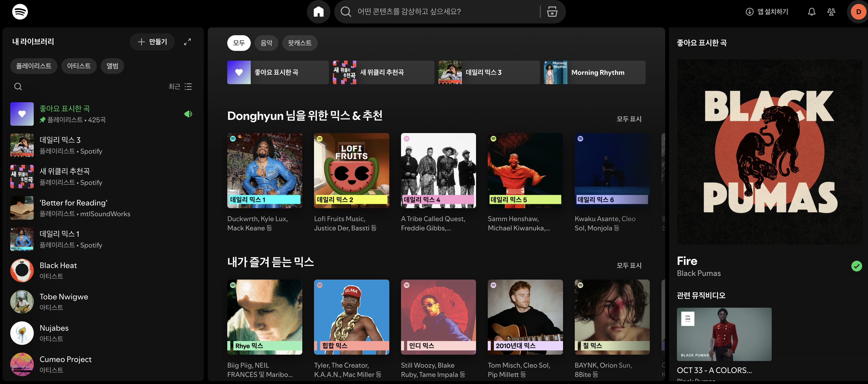Click the now-playing speaker icon on liked songs

point(188,114)
